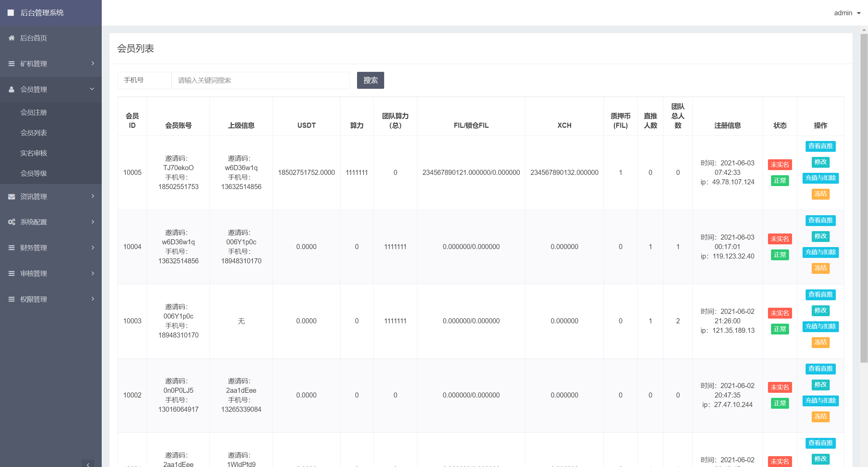Click the list icon beside 财务管理

[12, 248]
